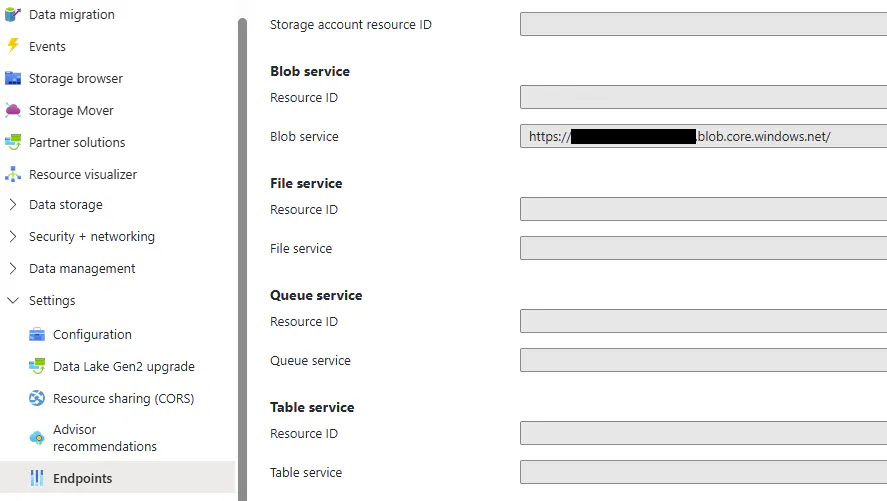This screenshot has width=887, height=501.
Task: Collapse the Settings section
Action: 13,301
